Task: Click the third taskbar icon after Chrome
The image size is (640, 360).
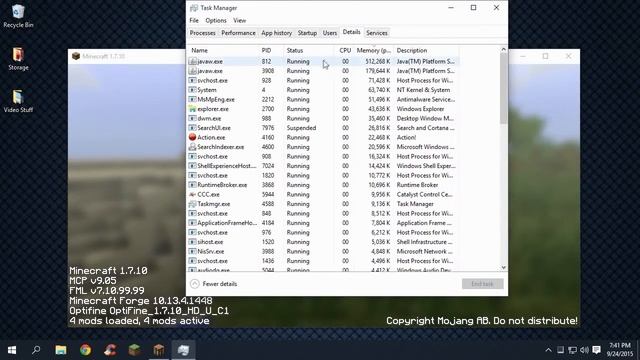Action: (x=159, y=350)
